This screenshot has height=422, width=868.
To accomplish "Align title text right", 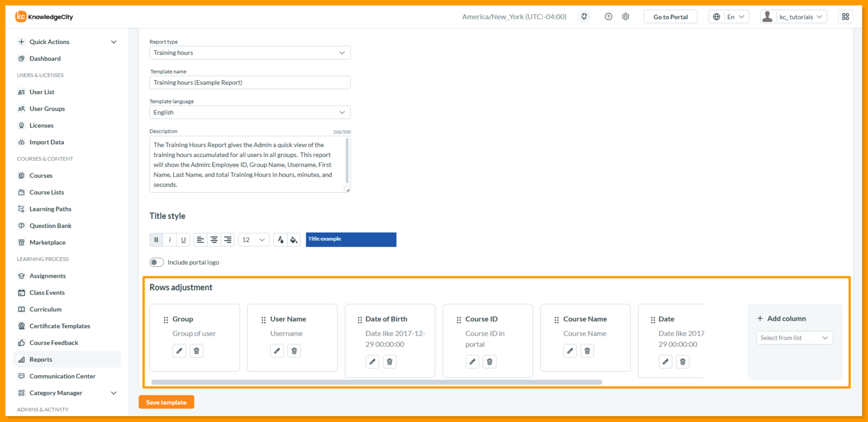I will click(228, 239).
